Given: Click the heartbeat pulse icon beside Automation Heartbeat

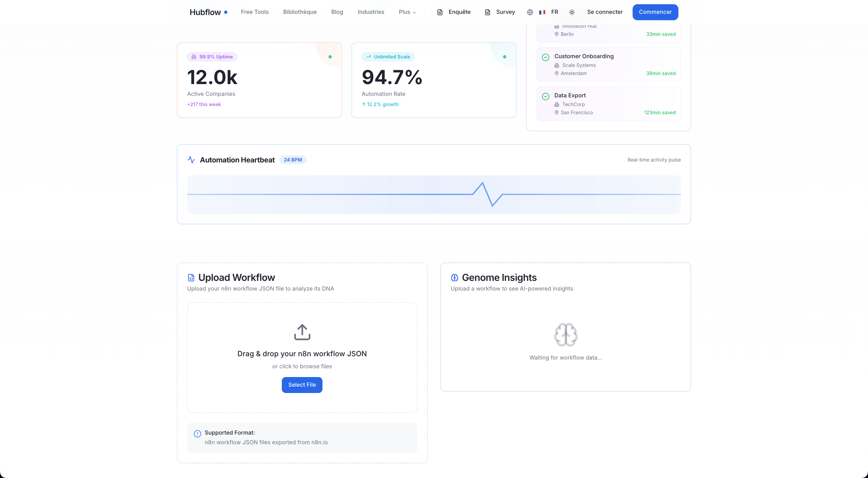Looking at the screenshot, I should [191, 160].
